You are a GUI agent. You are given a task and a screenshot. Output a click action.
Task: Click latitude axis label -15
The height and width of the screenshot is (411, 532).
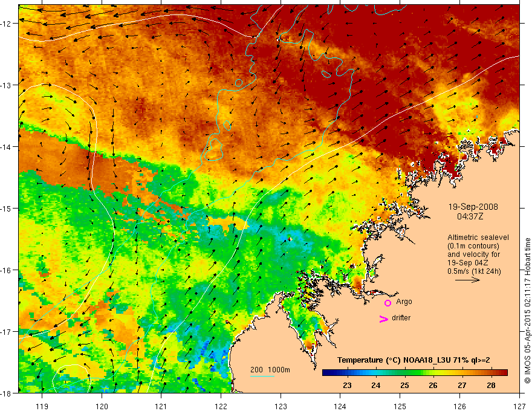[x=7, y=208]
